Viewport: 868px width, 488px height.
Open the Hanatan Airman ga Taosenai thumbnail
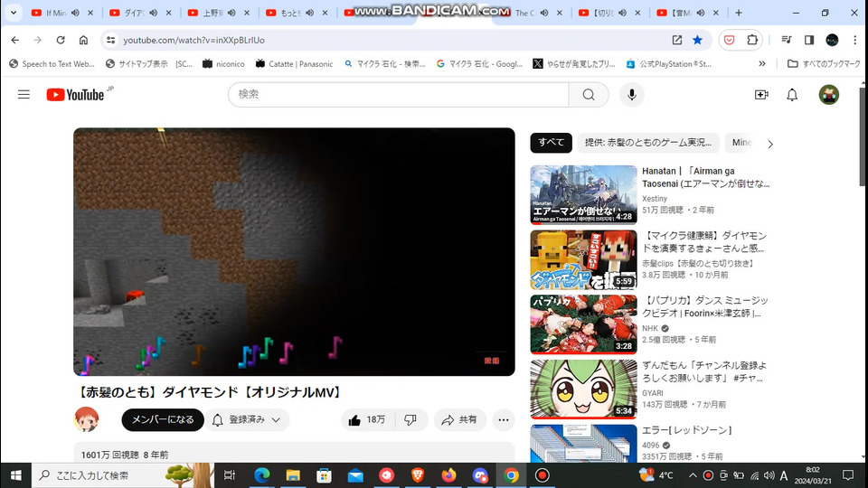(583, 195)
